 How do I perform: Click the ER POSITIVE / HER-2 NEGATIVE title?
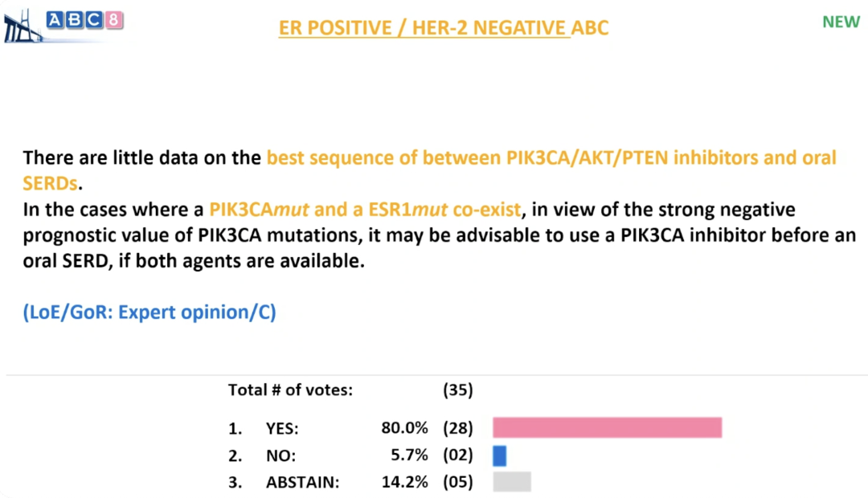click(444, 28)
